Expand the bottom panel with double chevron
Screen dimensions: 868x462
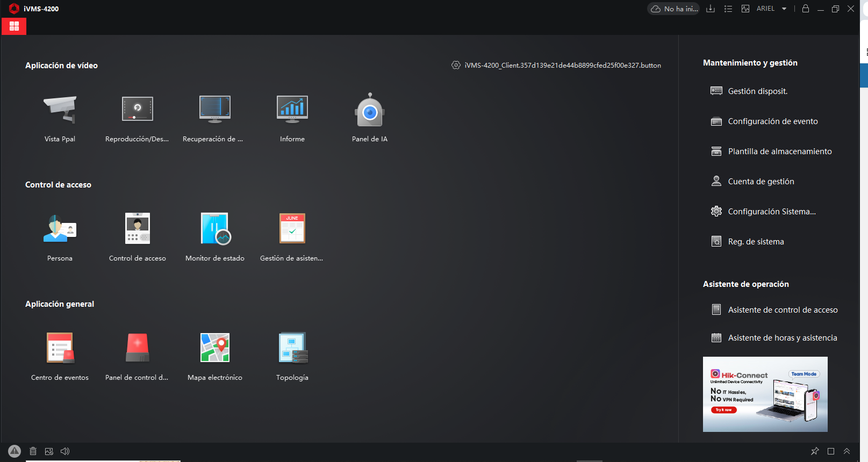click(847, 451)
